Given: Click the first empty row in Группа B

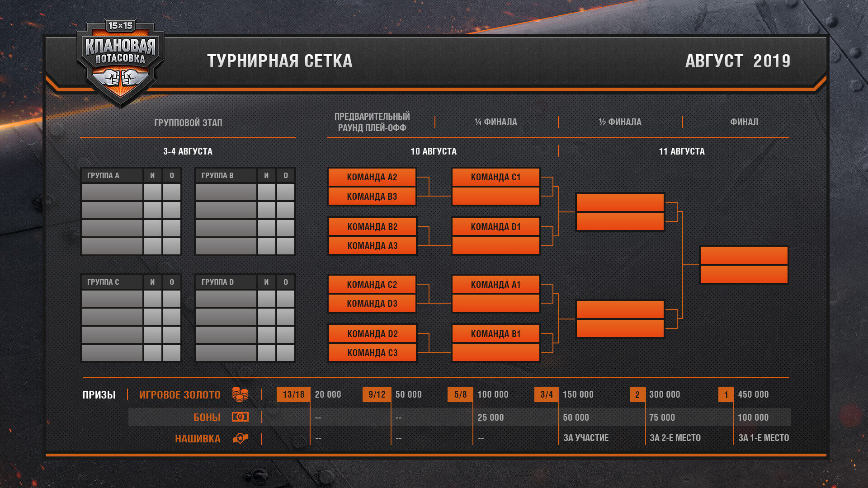Looking at the screenshot, I should pyautogui.click(x=245, y=192).
